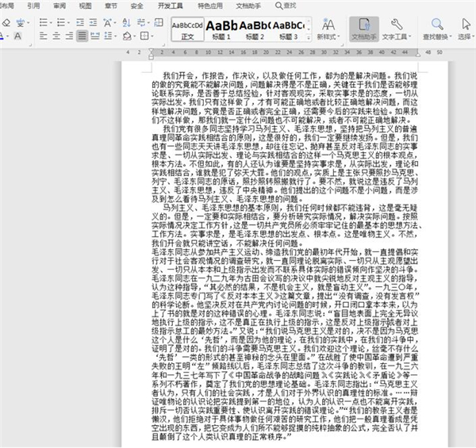The height and width of the screenshot is (448, 476).
Task: Open the 查找替换 dropdown
Action: click(x=436, y=36)
